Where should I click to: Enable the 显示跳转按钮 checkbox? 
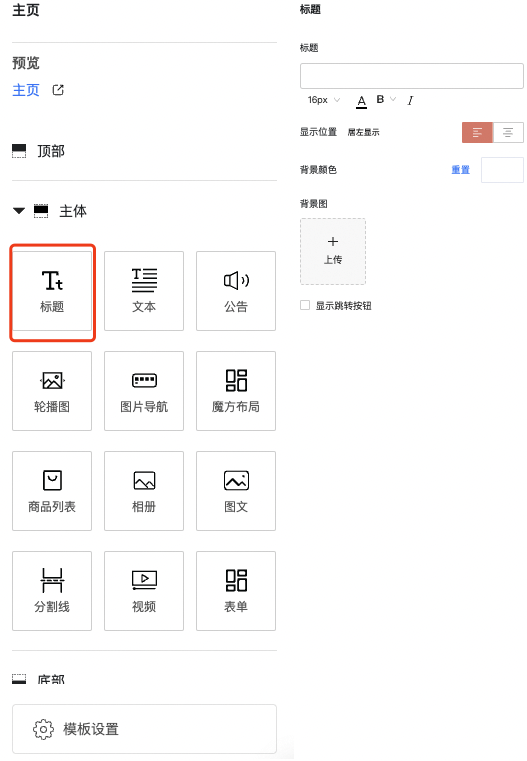[x=305, y=305]
